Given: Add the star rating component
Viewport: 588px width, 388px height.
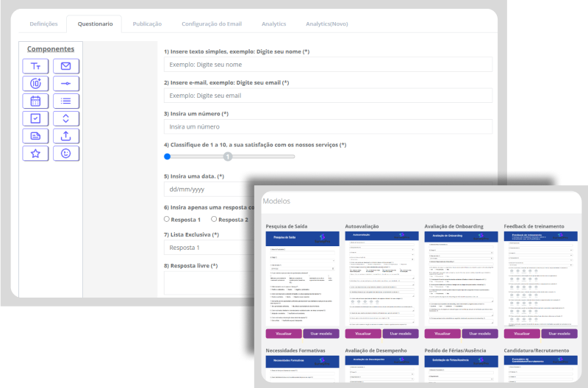Looking at the screenshot, I should 35,154.
